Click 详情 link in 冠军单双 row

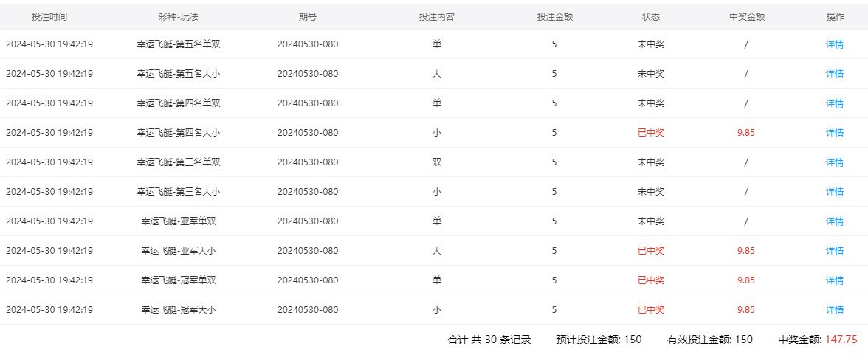click(834, 280)
